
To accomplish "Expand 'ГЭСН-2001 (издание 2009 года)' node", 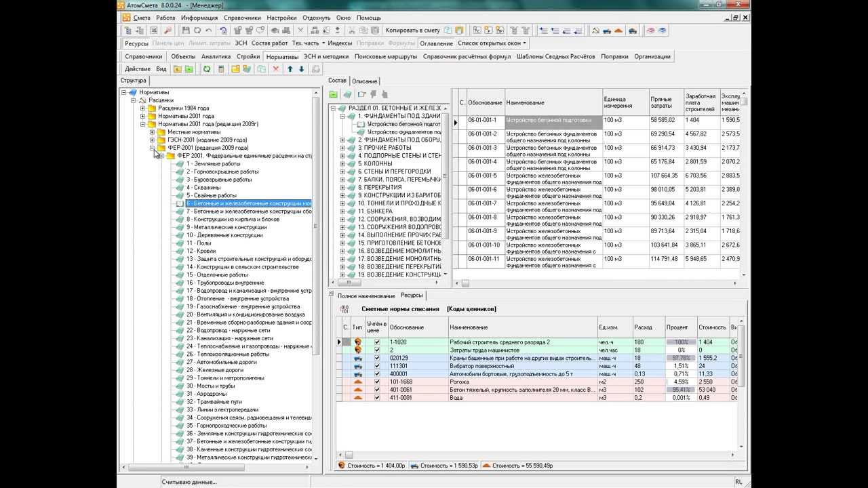I will (153, 140).
